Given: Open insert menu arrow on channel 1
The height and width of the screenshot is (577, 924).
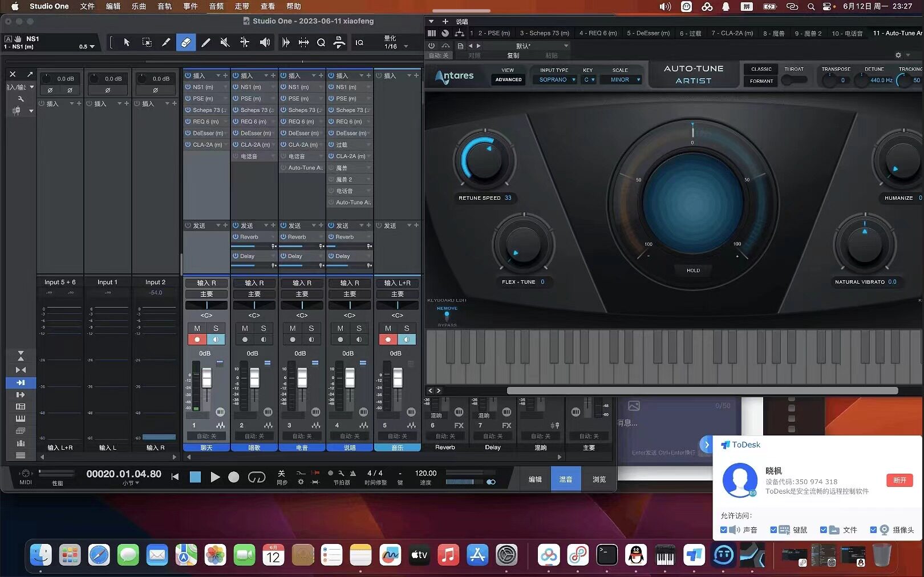Looking at the screenshot, I should (x=218, y=75).
